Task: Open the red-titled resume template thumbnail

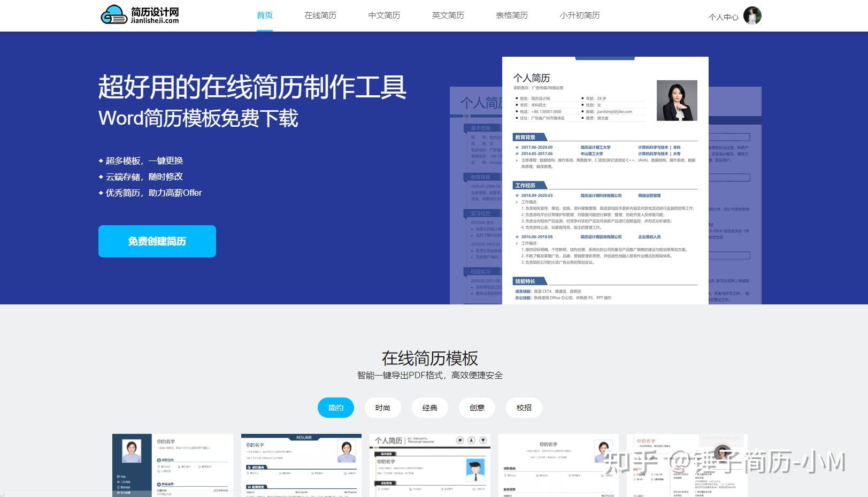Action: (x=687, y=465)
